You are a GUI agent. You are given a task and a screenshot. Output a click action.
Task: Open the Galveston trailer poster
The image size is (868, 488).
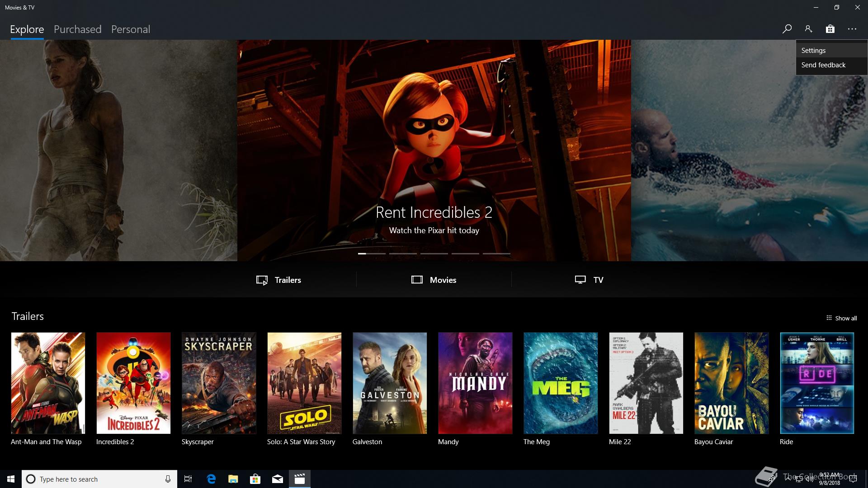point(390,383)
